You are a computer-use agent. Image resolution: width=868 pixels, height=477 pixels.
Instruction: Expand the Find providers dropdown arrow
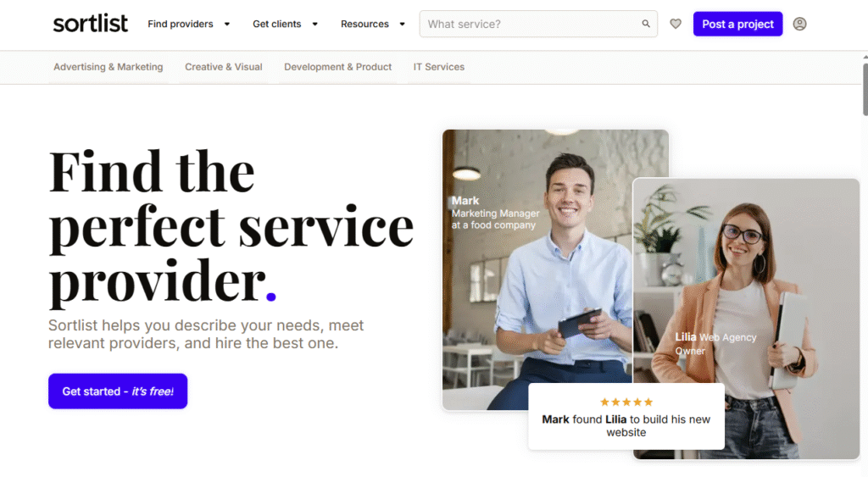click(x=227, y=24)
